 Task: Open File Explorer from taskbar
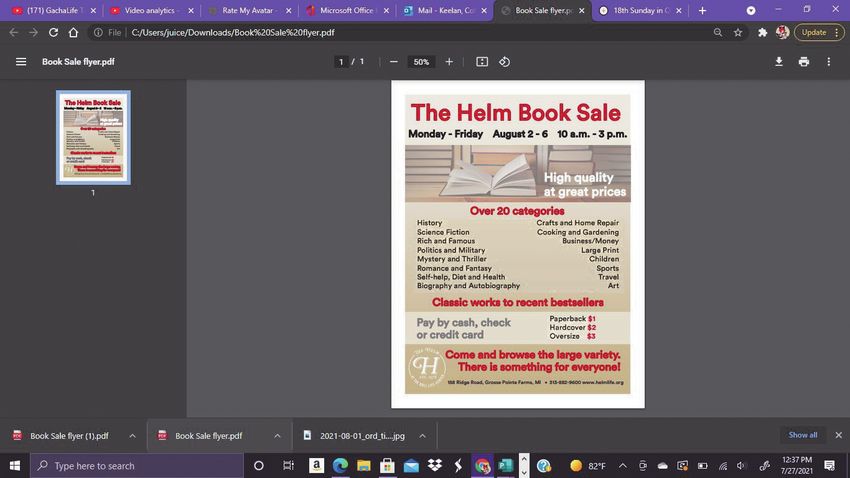tap(364, 466)
